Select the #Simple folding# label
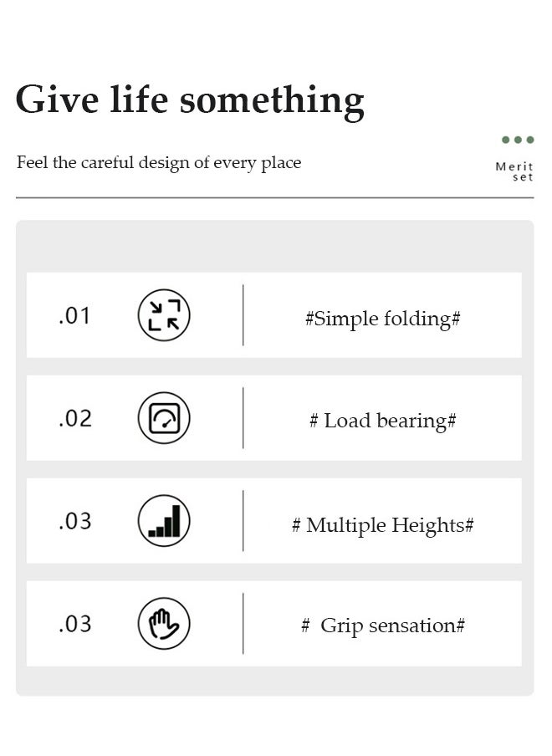Screen dimensions: 552x756 coord(383,319)
